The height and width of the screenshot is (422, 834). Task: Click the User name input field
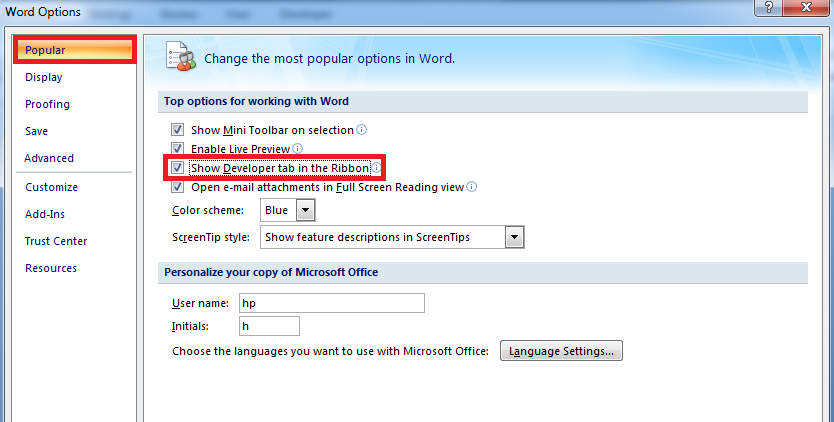pos(332,303)
